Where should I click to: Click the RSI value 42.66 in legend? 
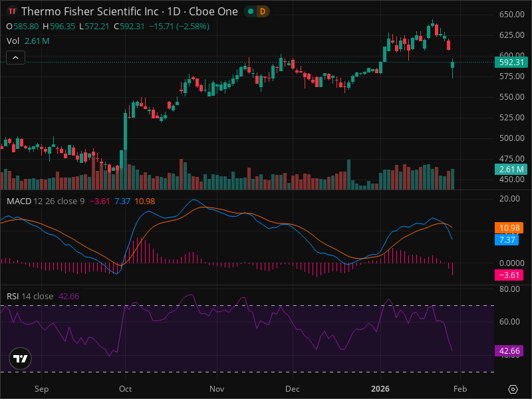(69, 296)
